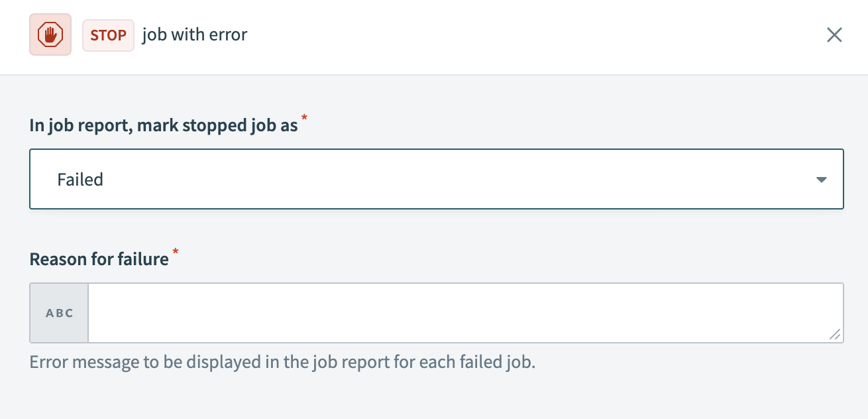
Task: Close the stop job panel
Action: point(834,35)
